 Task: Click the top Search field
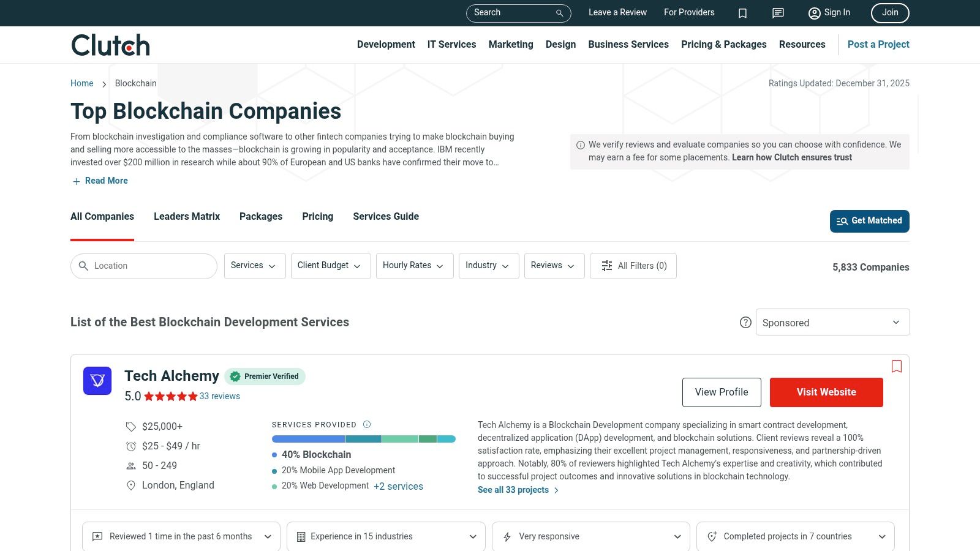coord(519,13)
